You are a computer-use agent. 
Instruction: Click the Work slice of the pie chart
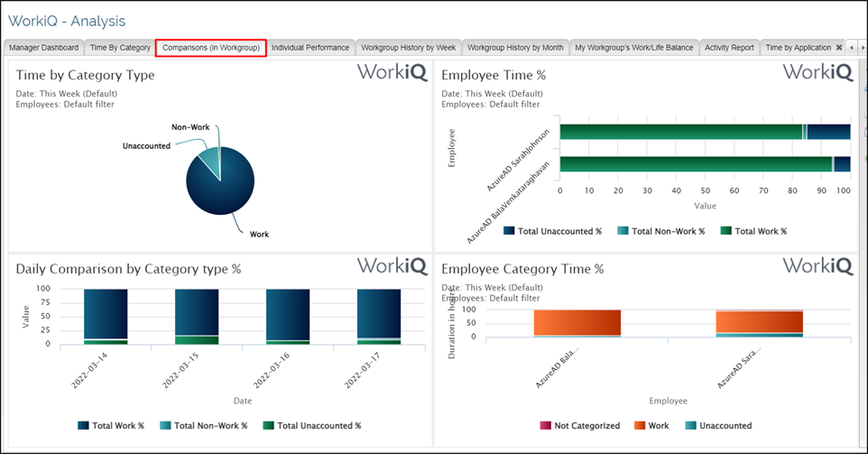(x=218, y=185)
